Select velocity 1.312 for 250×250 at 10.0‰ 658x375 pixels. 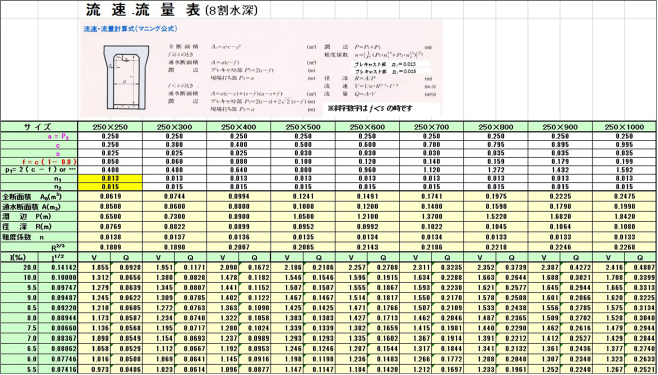pos(94,277)
